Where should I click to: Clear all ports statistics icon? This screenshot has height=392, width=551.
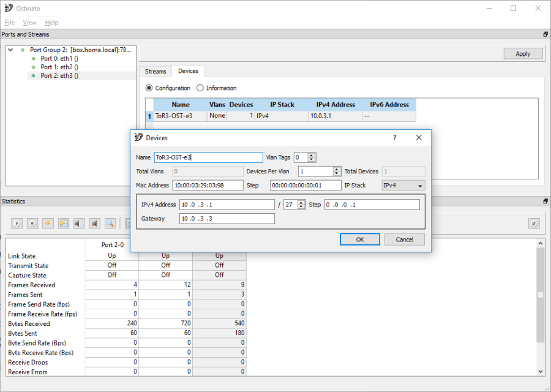tap(64, 223)
